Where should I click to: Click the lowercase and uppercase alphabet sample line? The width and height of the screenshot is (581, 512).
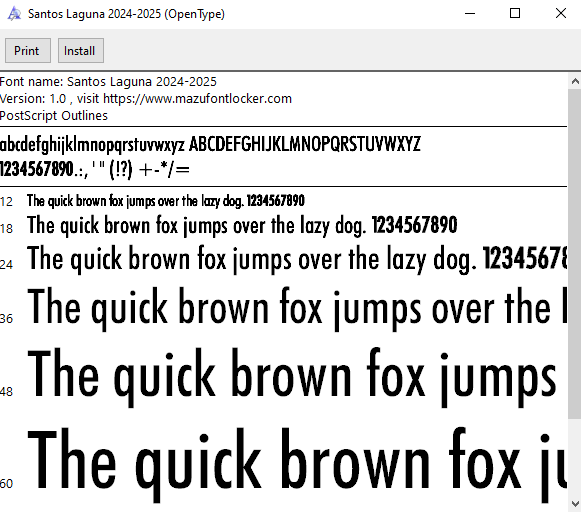[210, 144]
